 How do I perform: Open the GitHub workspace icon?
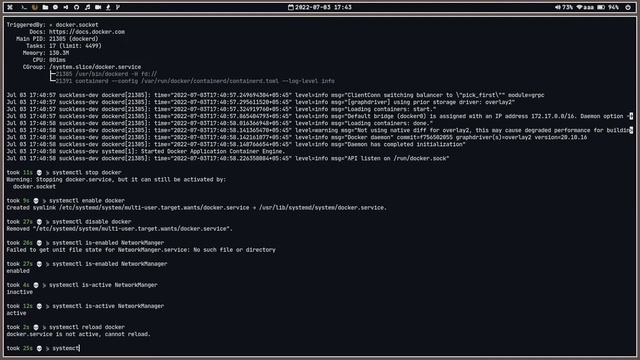point(76,7)
